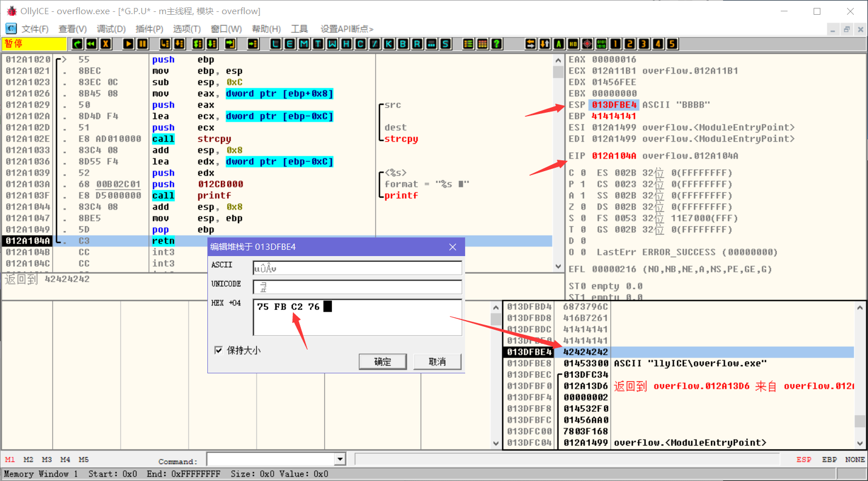Open the Log window (L icon)
Screen dimensions: 868x481
[276, 44]
